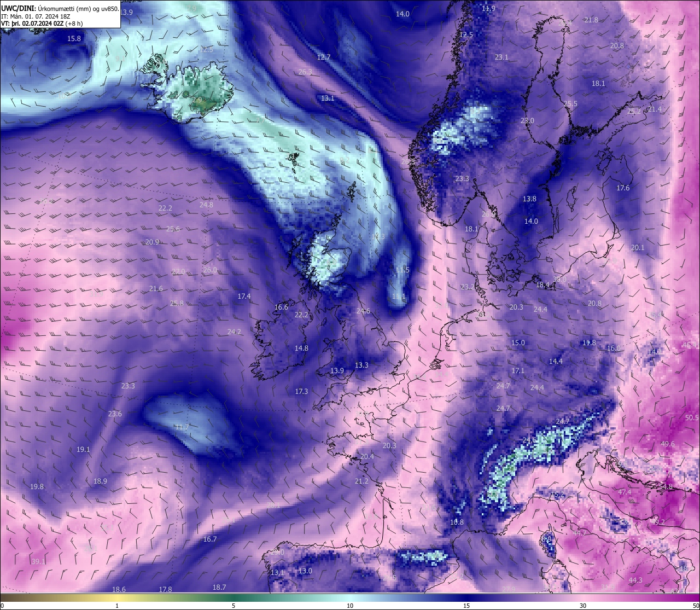Select the 25.5 value over Finland
This screenshot has height=610, width=700.
pyautogui.click(x=570, y=104)
